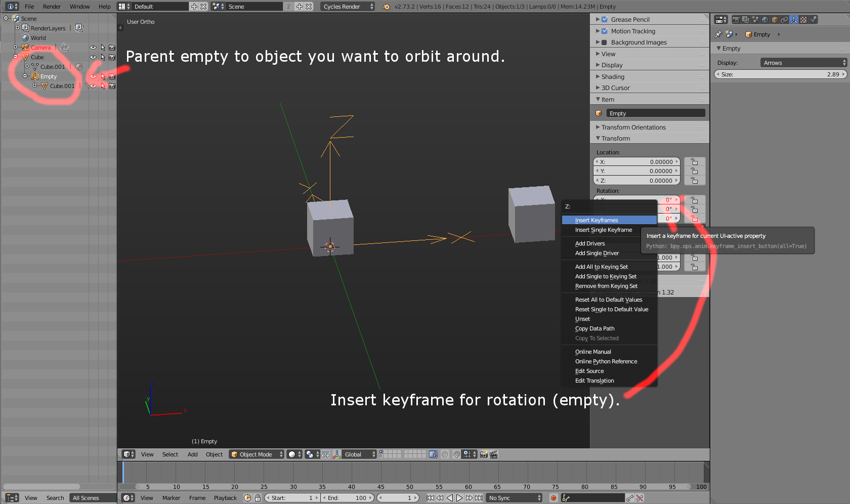Open the Constraints properties tab

pos(784,20)
